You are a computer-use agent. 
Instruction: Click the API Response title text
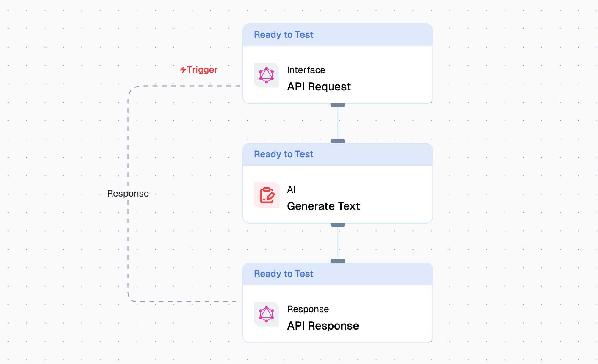pyautogui.click(x=323, y=325)
